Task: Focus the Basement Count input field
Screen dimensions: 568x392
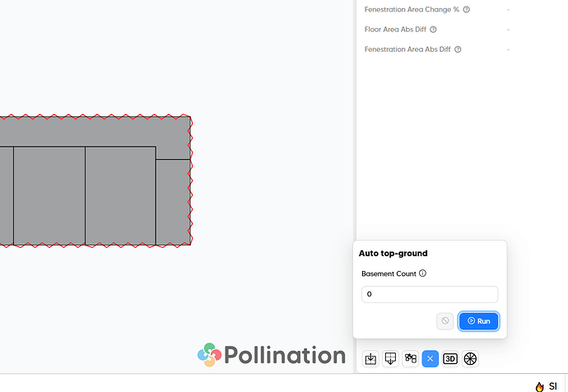Action: click(x=430, y=294)
